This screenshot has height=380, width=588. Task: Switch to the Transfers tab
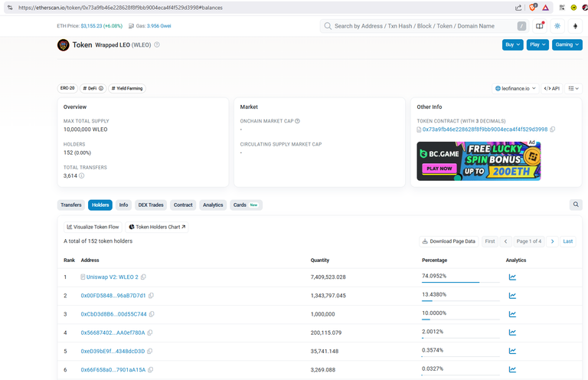coord(71,205)
